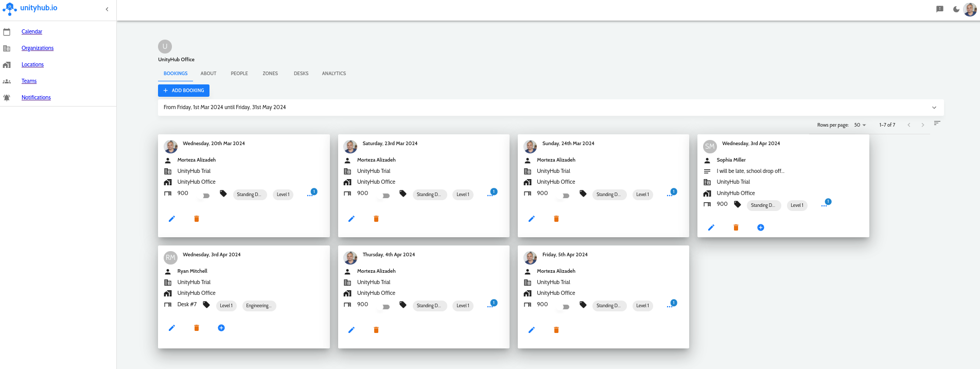Open the Teams link in the sidebar
Screen dimensions: 980x369
29,81
